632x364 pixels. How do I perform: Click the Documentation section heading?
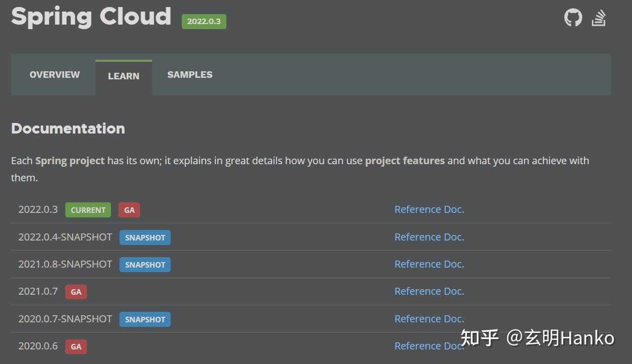(68, 129)
